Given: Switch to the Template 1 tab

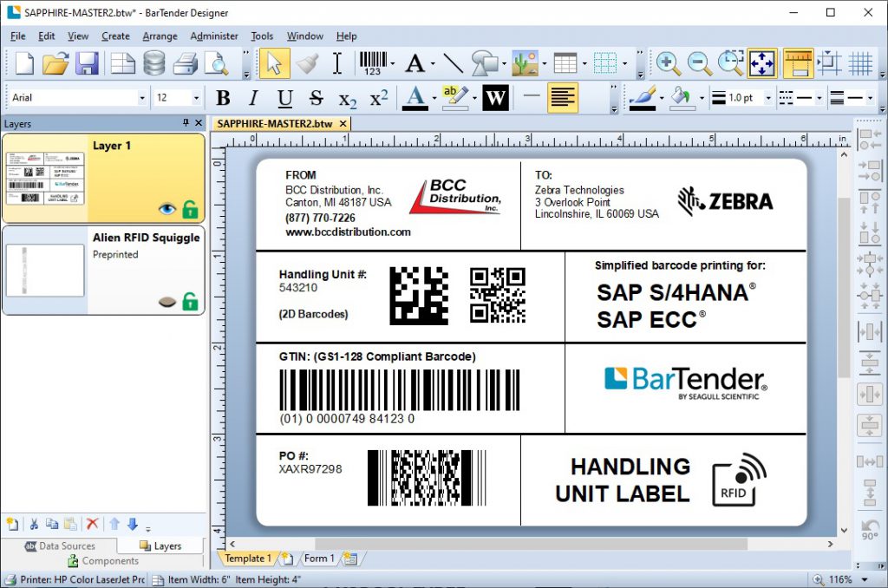Looking at the screenshot, I should click(247, 559).
